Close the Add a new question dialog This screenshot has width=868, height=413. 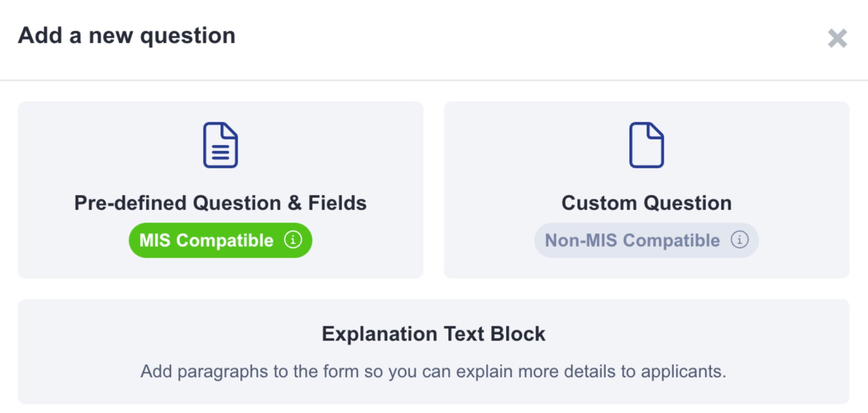coord(837,39)
